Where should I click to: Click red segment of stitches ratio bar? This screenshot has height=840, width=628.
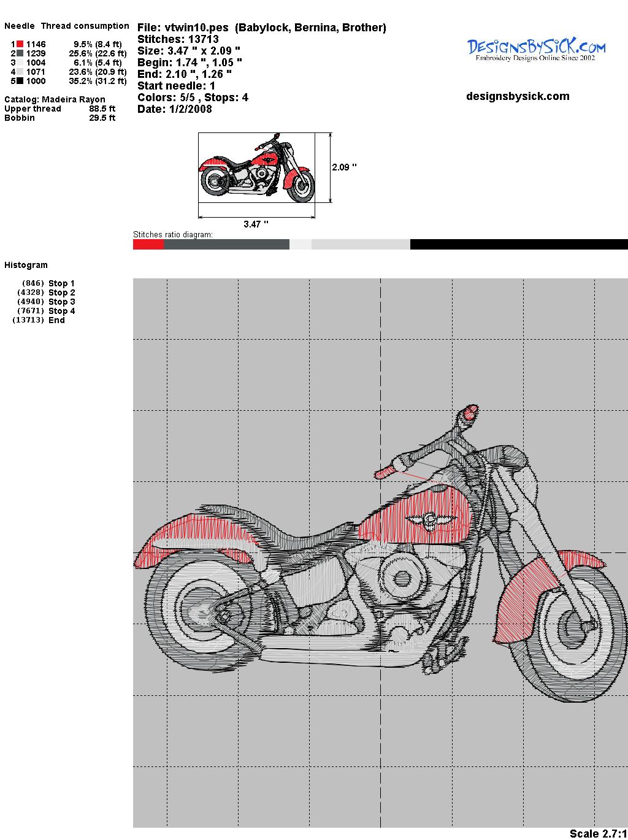[148, 245]
